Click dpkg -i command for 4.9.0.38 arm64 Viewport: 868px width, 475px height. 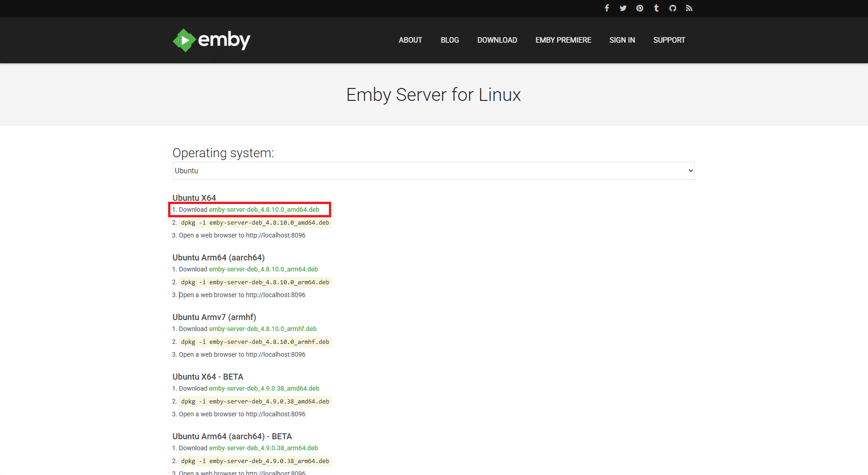[255, 461]
